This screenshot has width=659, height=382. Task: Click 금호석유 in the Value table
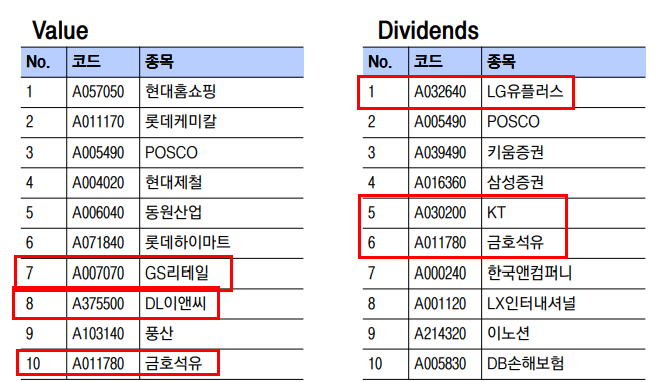174,364
